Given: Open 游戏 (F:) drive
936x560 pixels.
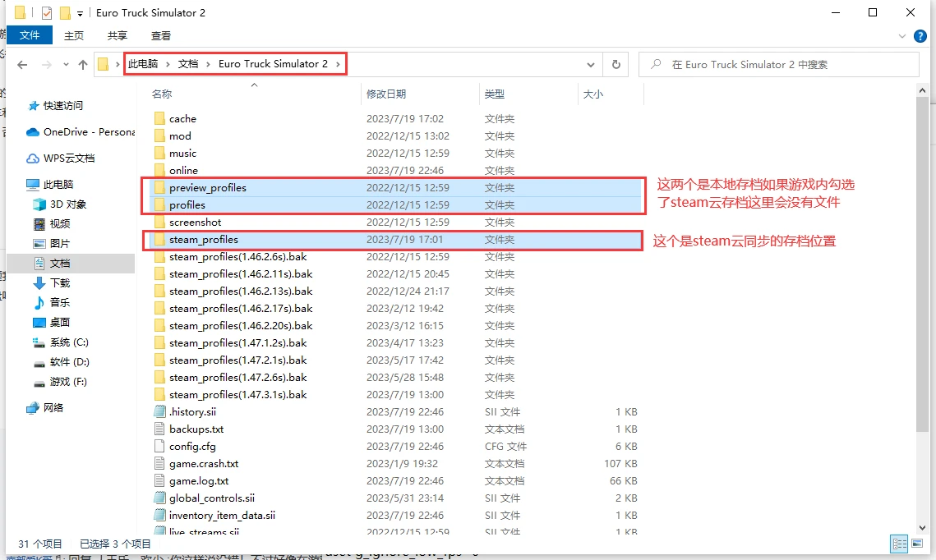Looking at the screenshot, I should pos(60,382).
